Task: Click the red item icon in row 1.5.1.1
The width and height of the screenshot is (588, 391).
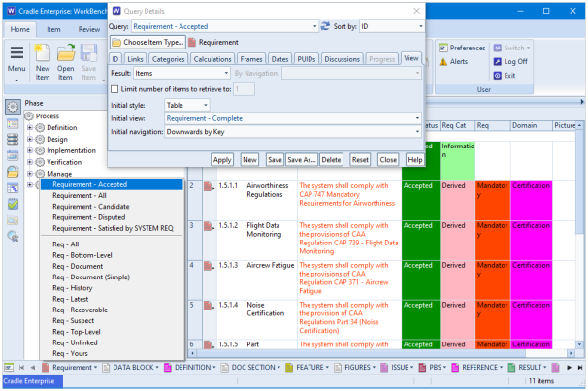Action: point(208,186)
